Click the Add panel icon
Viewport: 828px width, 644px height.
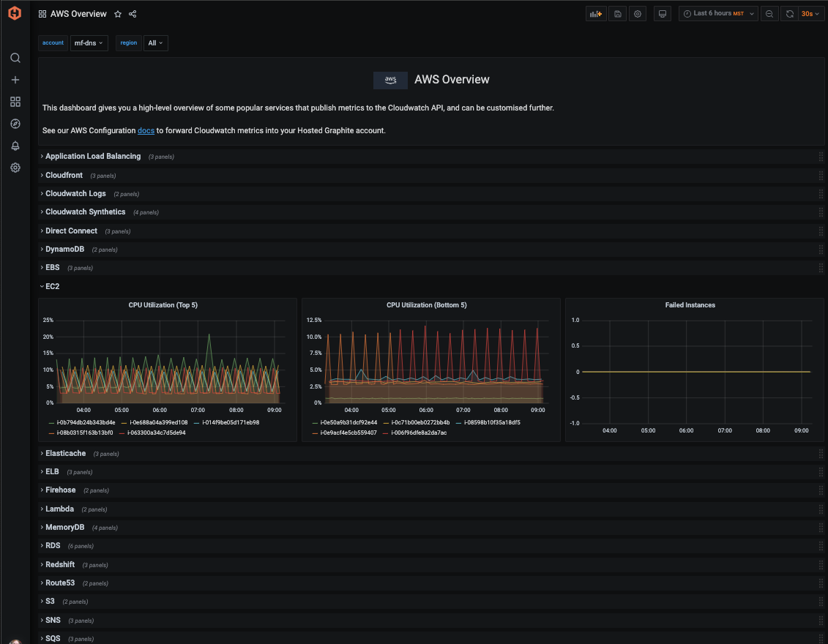coord(596,14)
